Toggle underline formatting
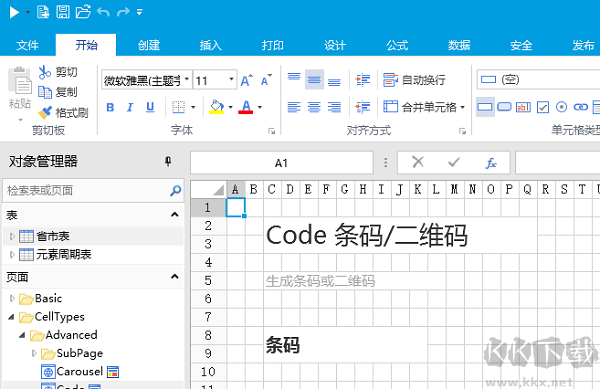The height and width of the screenshot is (389, 600). point(150,107)
